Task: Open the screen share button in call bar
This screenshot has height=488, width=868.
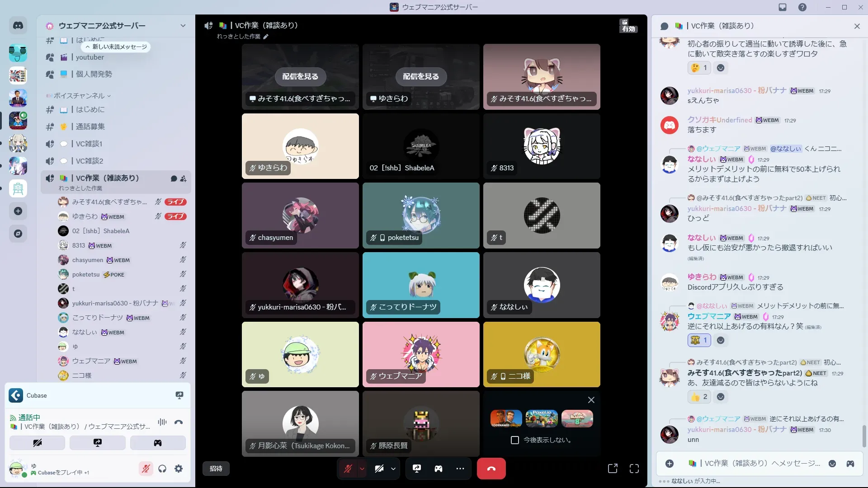Action: tap(417, 469)
